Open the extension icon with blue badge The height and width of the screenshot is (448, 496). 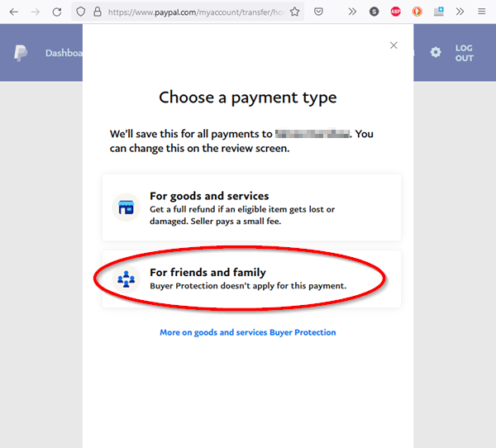coord(438,12)
